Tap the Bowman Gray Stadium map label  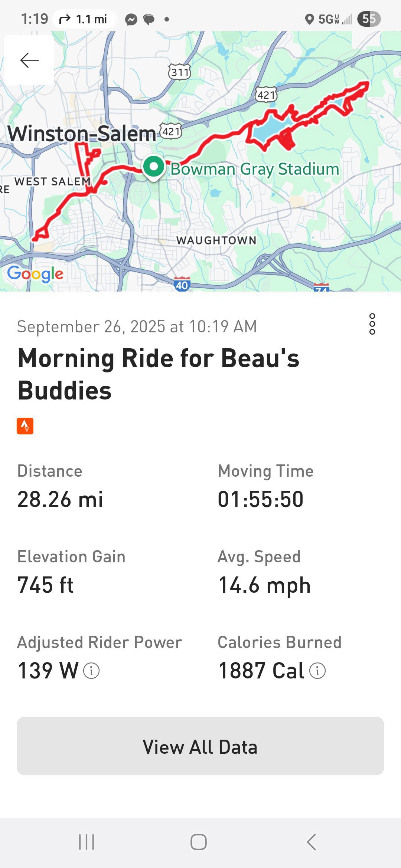pos(255,169)
